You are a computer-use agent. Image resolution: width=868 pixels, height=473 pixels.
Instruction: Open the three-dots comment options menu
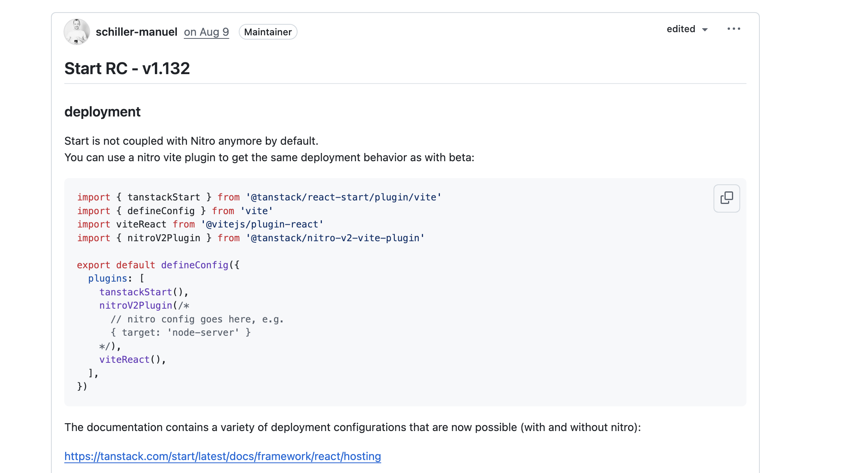point(734,29)
